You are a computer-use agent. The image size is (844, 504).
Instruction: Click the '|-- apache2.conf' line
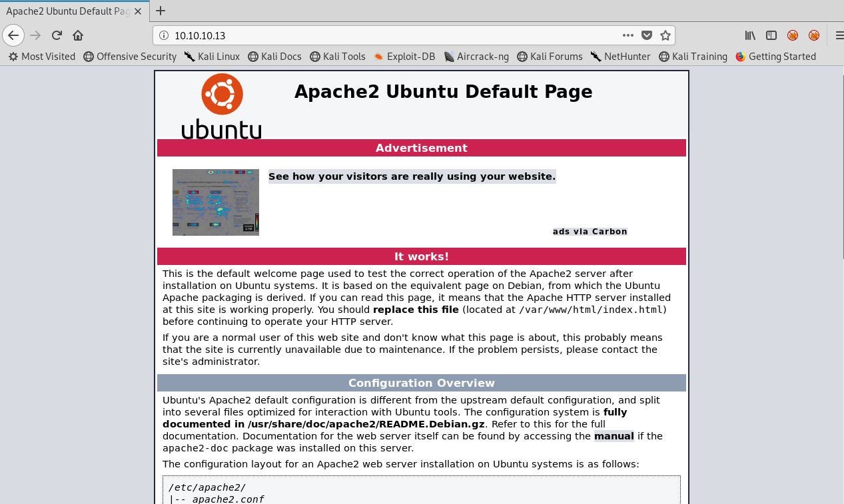[216, 499]
